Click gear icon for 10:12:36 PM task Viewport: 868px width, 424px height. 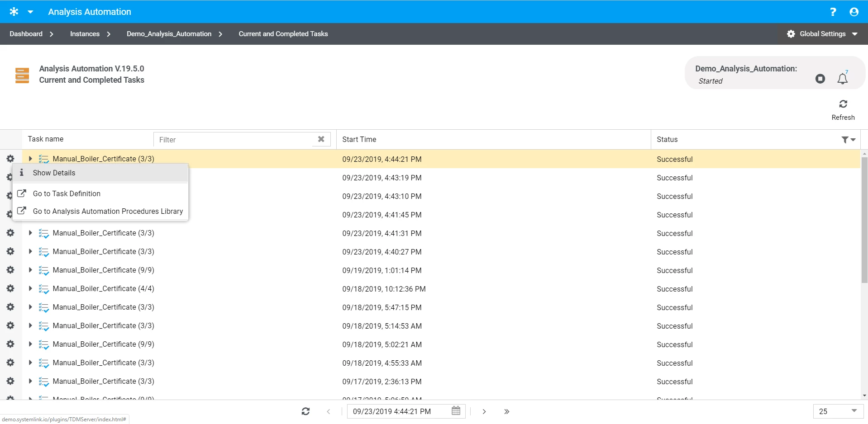(10, 288)
